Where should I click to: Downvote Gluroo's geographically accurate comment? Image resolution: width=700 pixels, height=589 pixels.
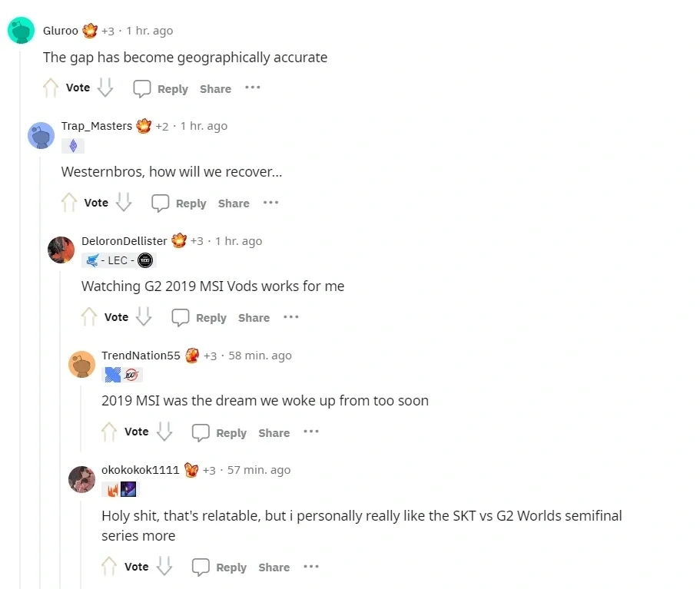[105, 88]
